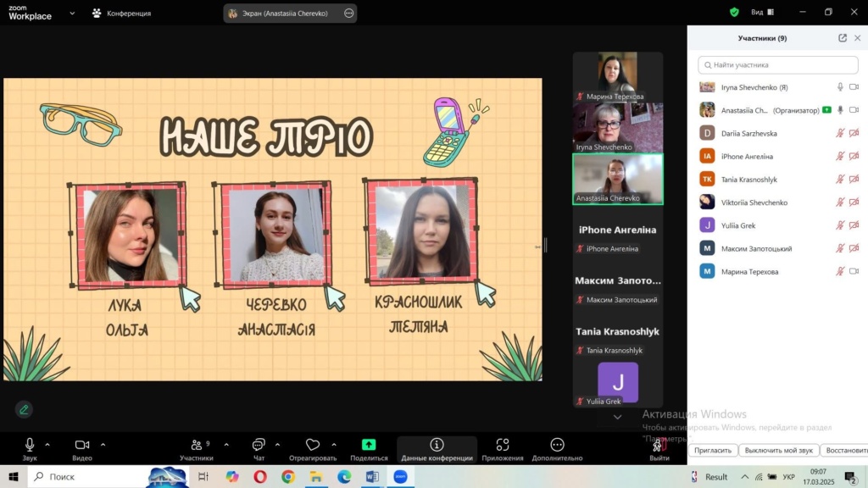The image size is (868, 488).
Task: Click the Восстановить button
Action: point(844,451)
